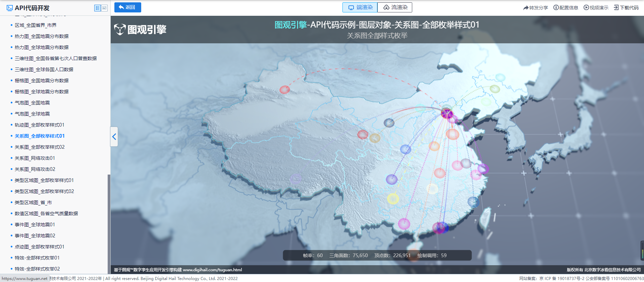Select active 关系图_全部枚举样式01 item
This screenshot has height=282, width=644.
point(40,136)
